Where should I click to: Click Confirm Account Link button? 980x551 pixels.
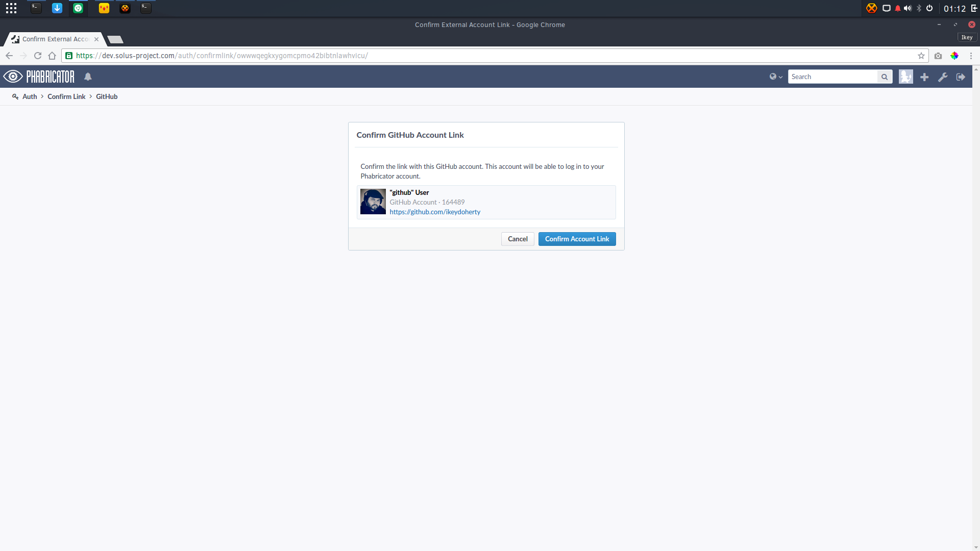pos(577,239)
